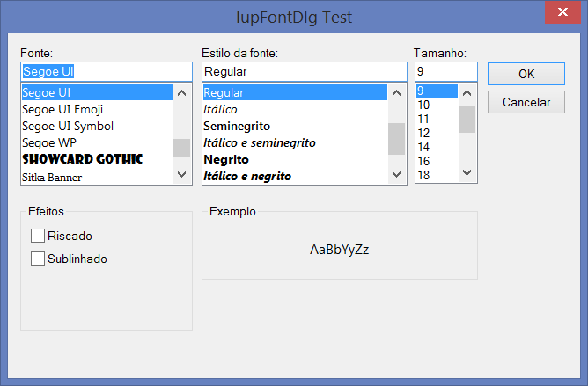This screenshot has height=386, width=588.
Task: Confirm with the OK button
Action: tap(526, 74)
